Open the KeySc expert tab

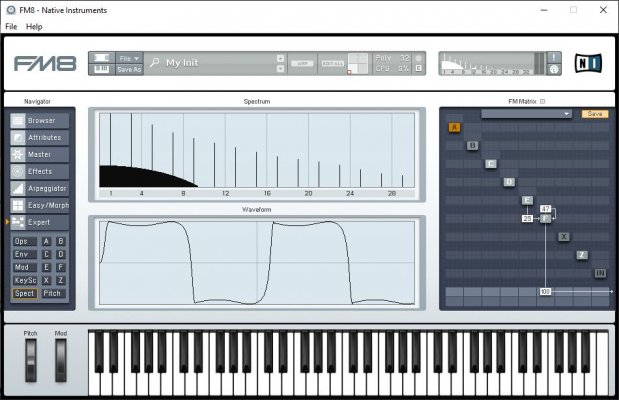click(24, 280)
